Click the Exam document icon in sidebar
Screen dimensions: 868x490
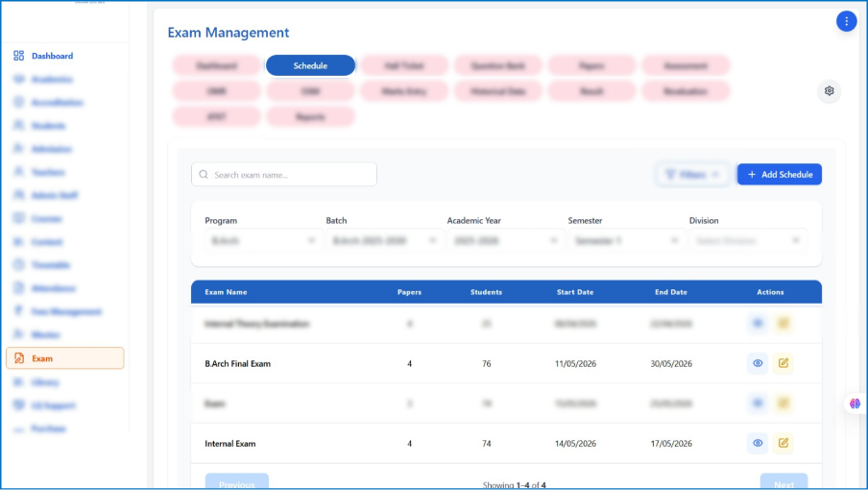19,358
